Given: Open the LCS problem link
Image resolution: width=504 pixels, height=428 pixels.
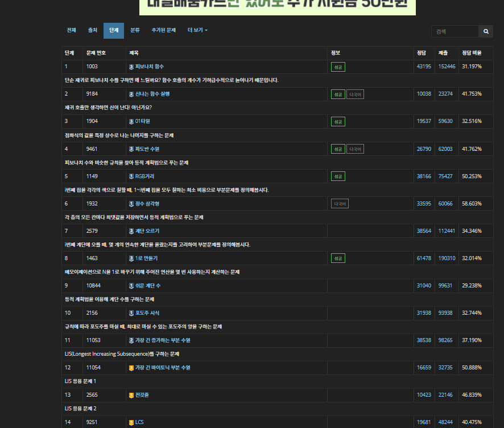Looking at the screenshot, I should click(139, 422).
